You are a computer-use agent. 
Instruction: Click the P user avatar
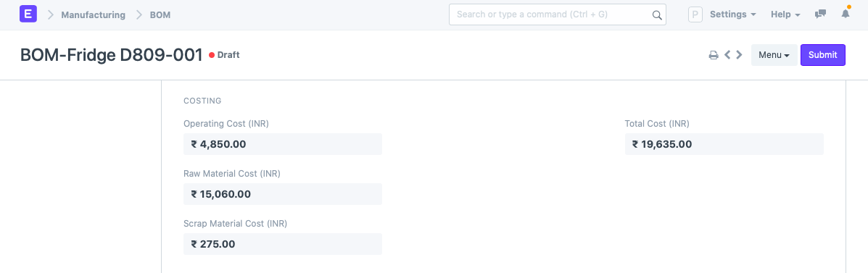coord(695,14)
